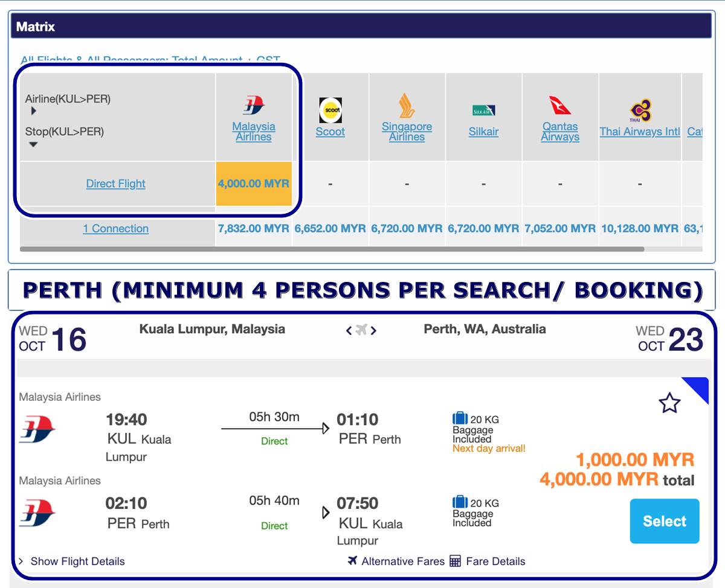Click the baggage icon on the 19:40 outbound flight
725x588 pixels.
pyautogui.click(x=460, y=418)
